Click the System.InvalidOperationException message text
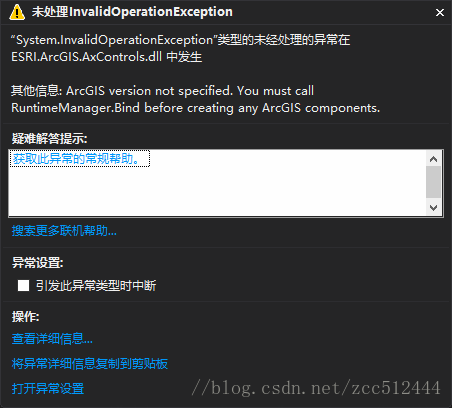The image size is (452, 408). 181,48
